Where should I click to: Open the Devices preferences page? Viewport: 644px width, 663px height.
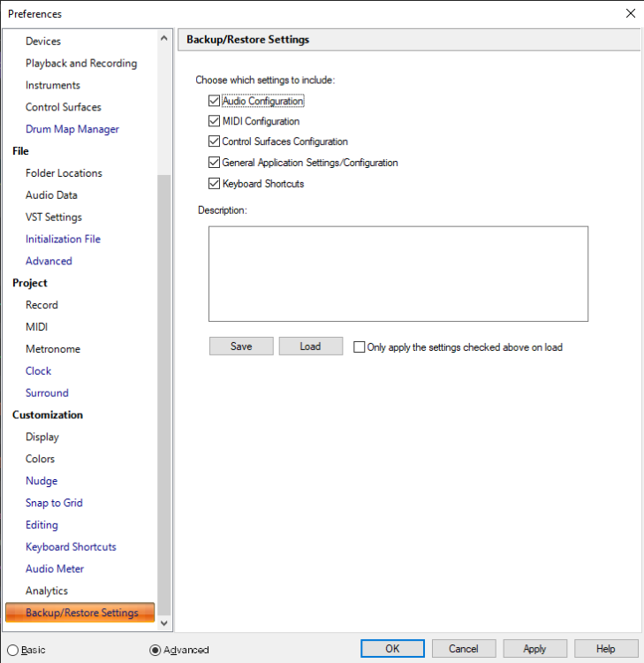click(43, 41)
